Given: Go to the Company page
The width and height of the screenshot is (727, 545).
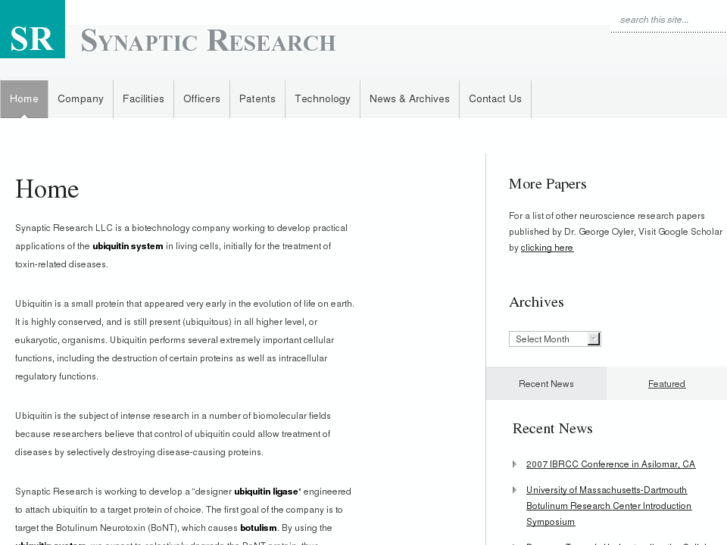Looking at the screenshot, I should point(81,99).
